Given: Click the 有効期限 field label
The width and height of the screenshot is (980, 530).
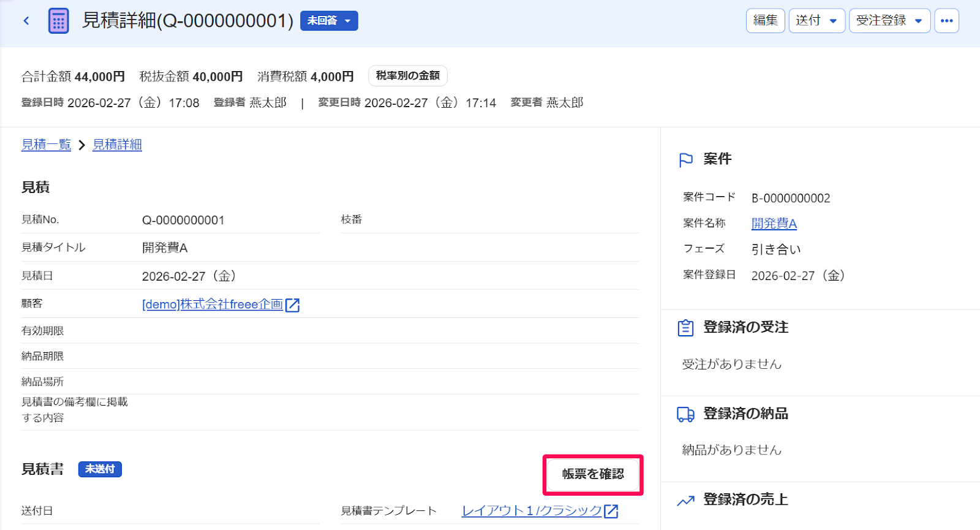Looking at the screenshot, I should [43, 331].
